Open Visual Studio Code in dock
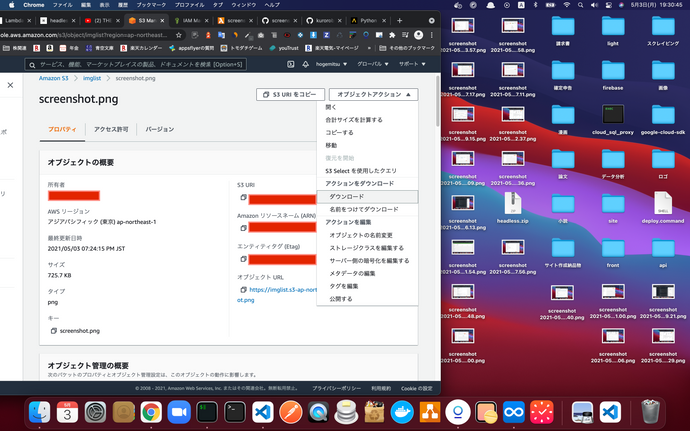Image resolution: width=690 pixels, height=431 pixels. pos(263,413)
